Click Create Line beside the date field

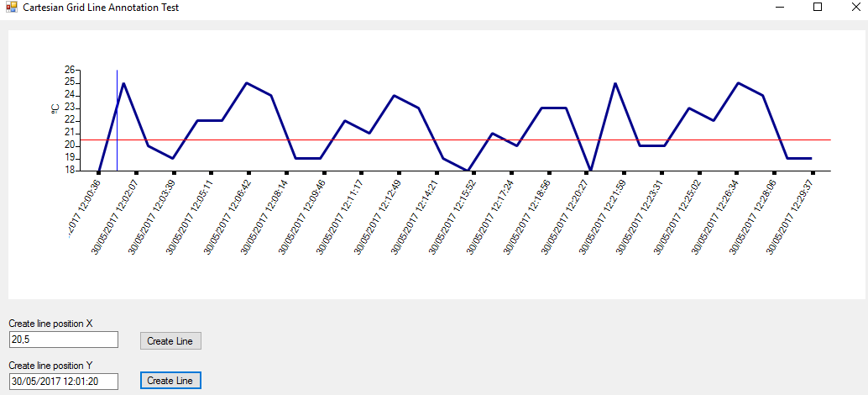[x=170, y=381]
